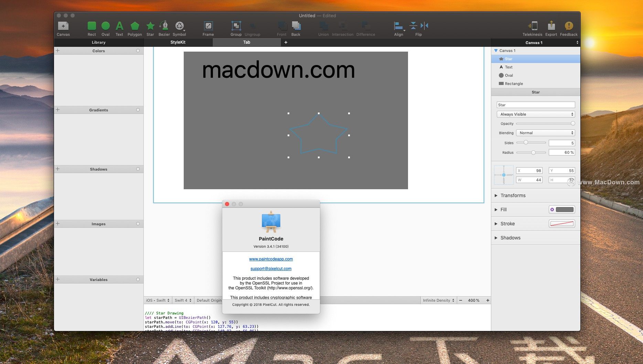This screenshot has height=364, width=643.
Task: Open the Canvas 1 selector dropdown
Action: tap(536, 43)
